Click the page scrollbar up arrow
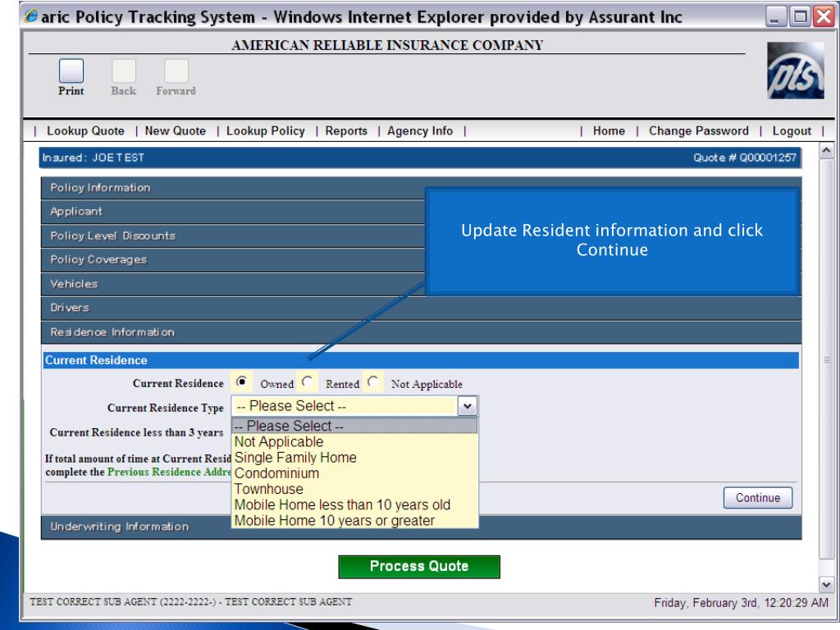This screenshot has width=840, height=630. pyautogui.click(x=826, y=151)
